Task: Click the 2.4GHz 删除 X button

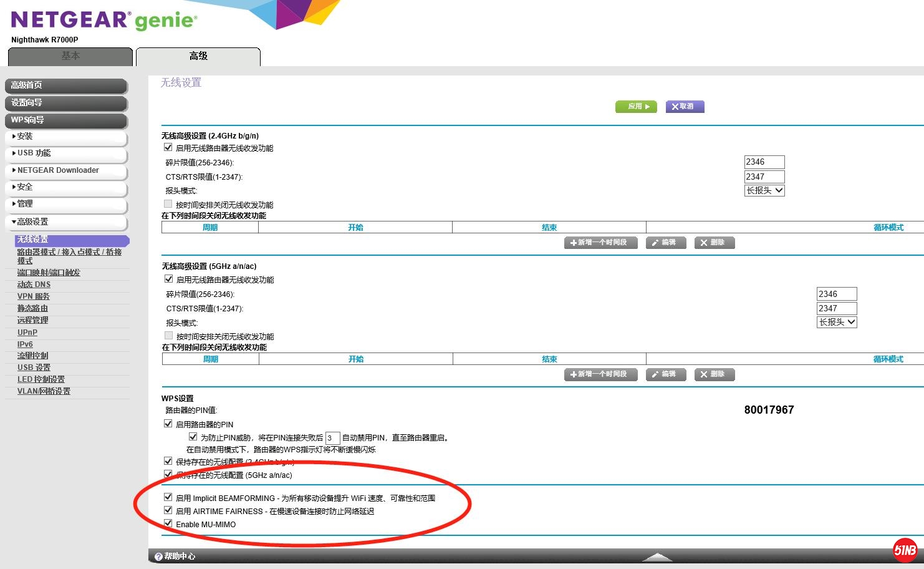Action: (x=715, y=243)
